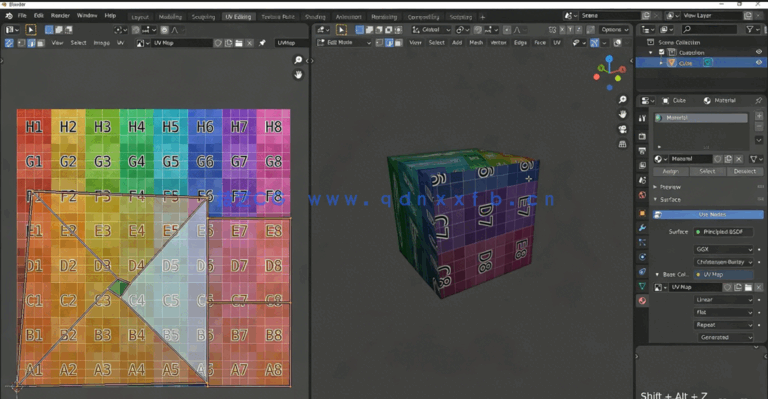This screenshot has height=399, width=768.
Task: Pin the UV Map image
Action: click(x=262, y=43)
